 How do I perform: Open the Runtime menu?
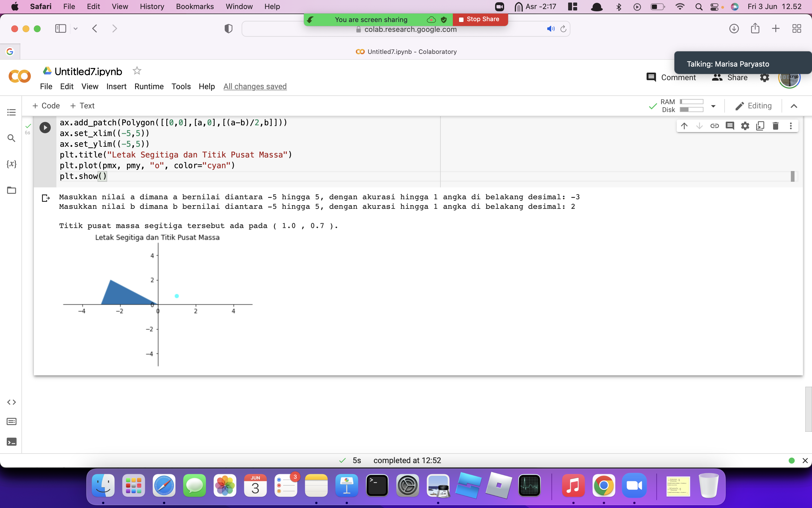(x=149, y=86)
